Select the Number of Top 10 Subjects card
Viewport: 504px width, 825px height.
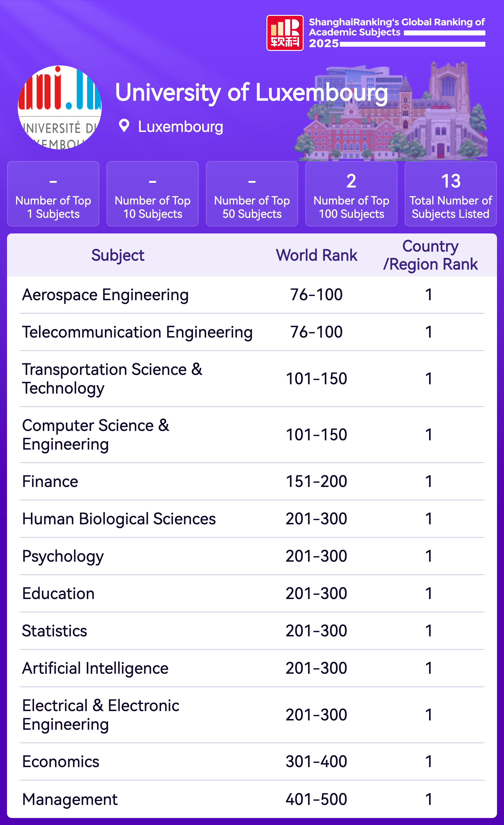(153, 194)
